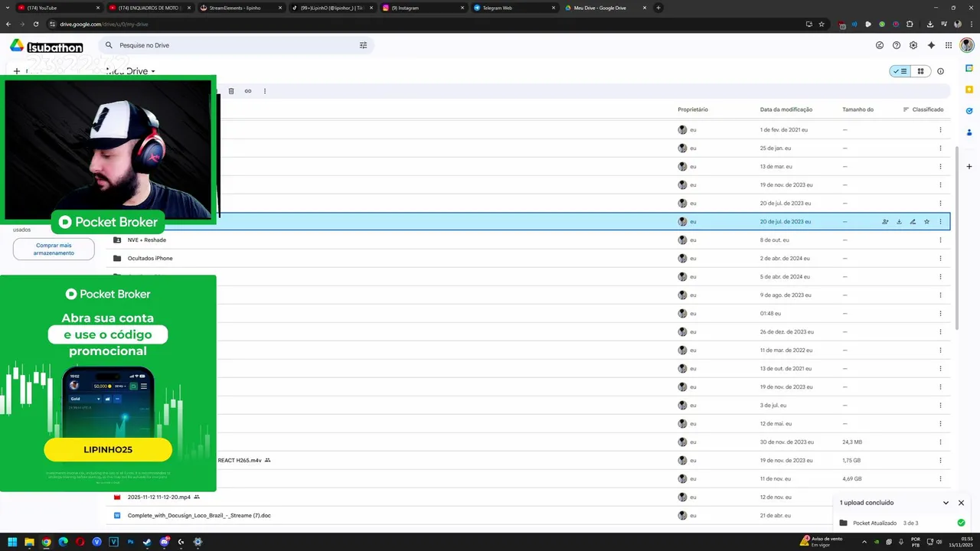Share the selected row with people icon
The width and height of the screenshot is (980, 551).
tap(885, 222)
